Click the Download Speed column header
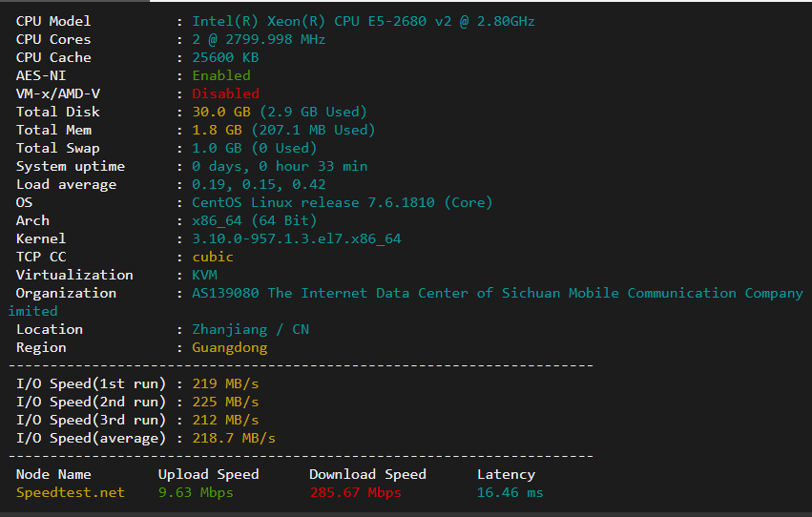The width and height of the screenshot is (812, 517). [367, 474]
